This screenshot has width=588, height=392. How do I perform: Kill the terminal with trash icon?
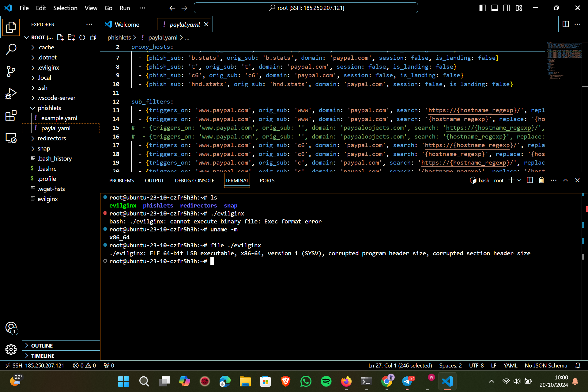point(541,180)
